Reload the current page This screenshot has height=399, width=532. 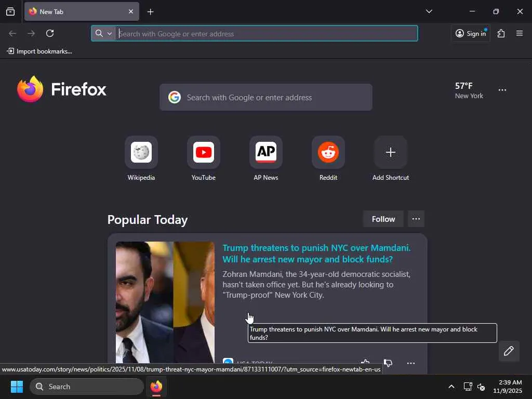pyautogui.click(x=50, y=33)
